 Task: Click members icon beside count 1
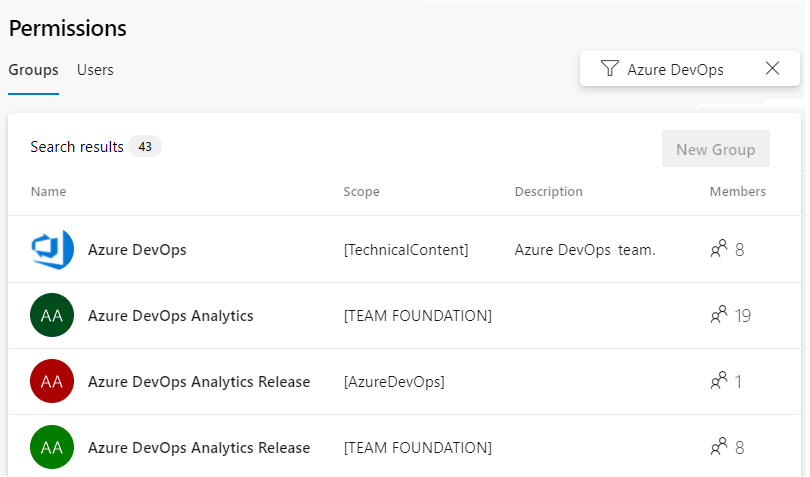pyautogui.click(x=719, y=380)
